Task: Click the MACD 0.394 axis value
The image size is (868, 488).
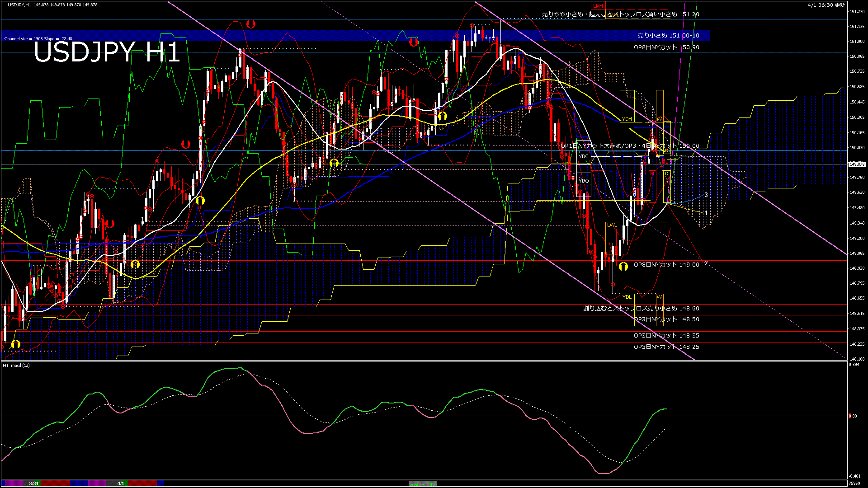Action: 854,365
